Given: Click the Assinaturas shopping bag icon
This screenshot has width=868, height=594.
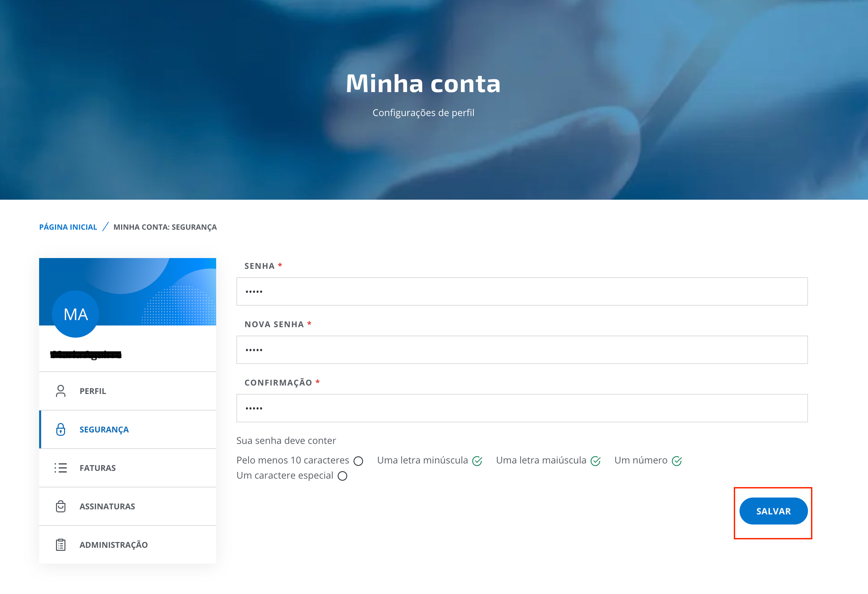Looking at the screenshot, I should pos(60,506).
